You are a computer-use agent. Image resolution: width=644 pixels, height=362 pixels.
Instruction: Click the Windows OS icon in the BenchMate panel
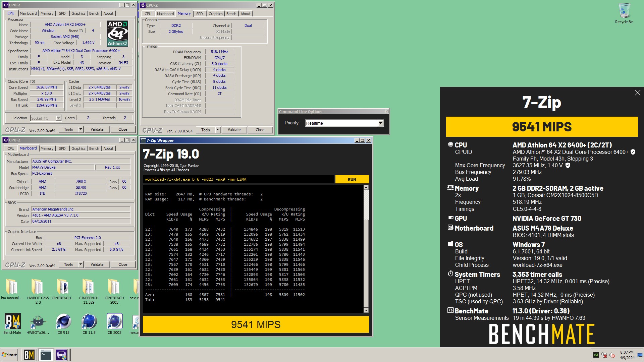pos(450,244)
